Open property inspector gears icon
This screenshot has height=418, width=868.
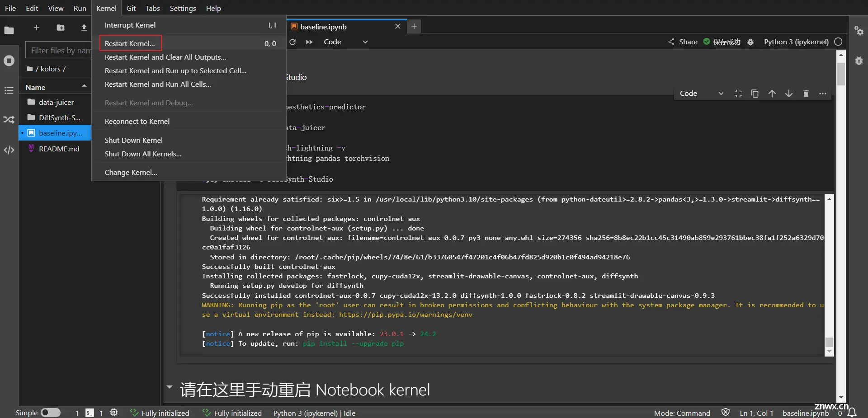pyautogui.click(x=859, y=31)
